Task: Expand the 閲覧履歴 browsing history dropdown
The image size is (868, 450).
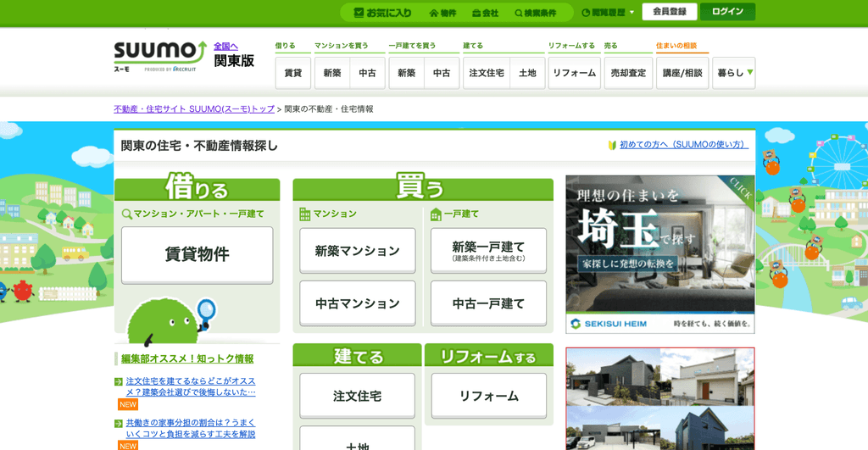Action: tap(608, 12)
